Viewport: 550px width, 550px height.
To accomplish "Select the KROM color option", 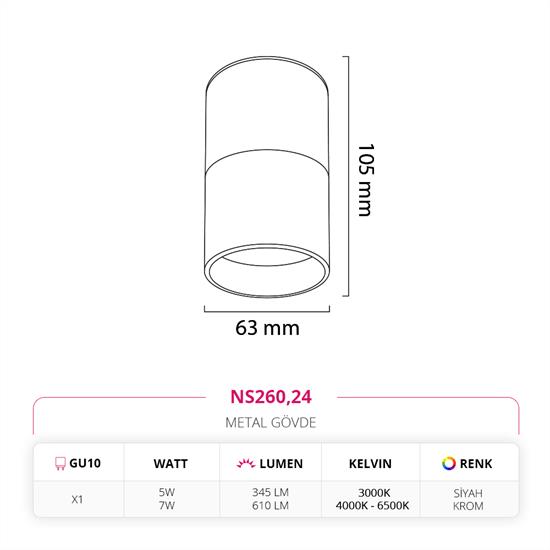I will point(468,506).
